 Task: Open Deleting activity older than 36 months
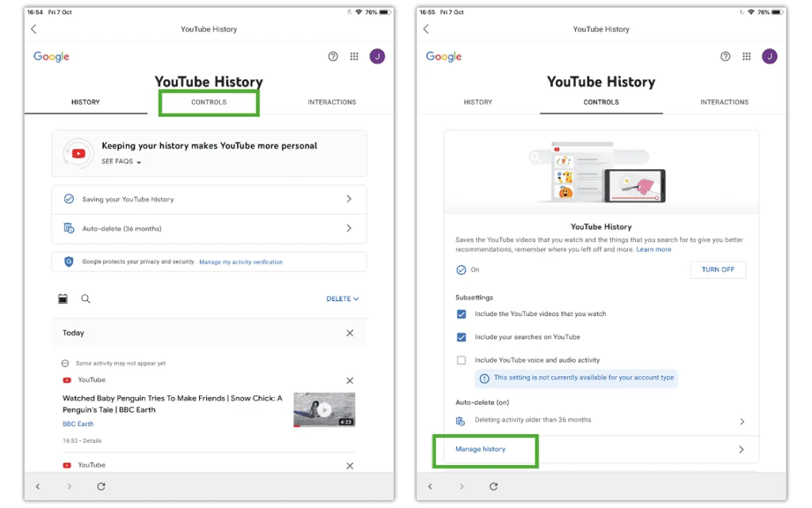pos(601,421)
